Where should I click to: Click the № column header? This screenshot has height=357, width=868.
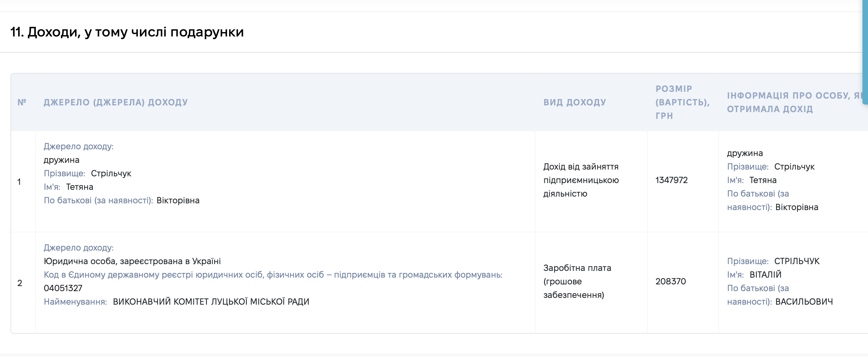click(22, 102)
